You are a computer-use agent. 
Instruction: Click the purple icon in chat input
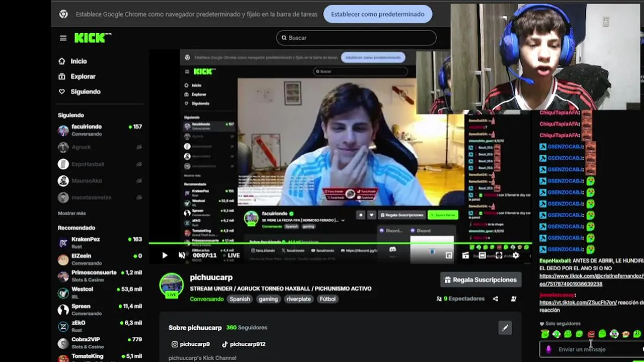[548, 349]
